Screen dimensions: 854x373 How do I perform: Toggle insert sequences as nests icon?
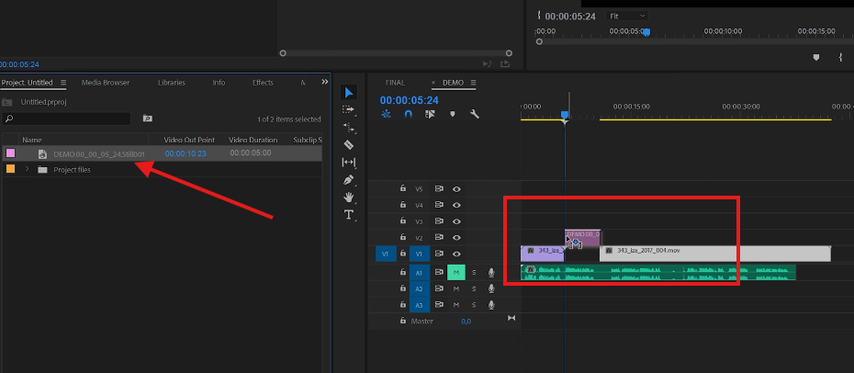tap(386, 114)
